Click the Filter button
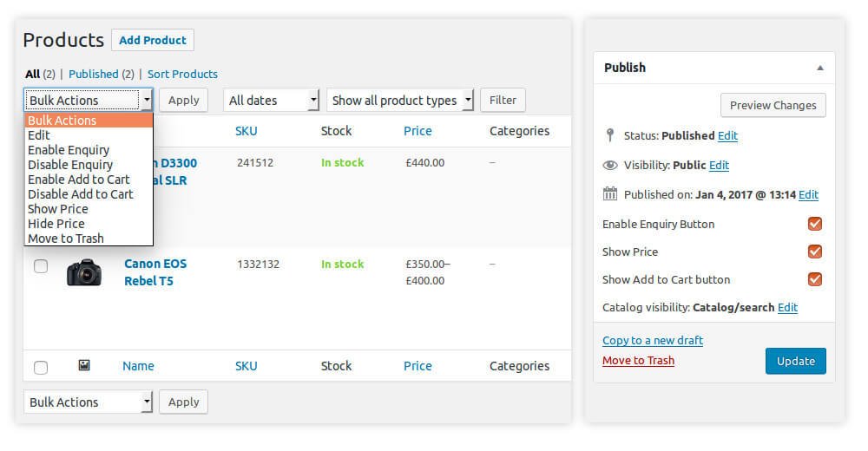Viewport: 868px width, 451px height. coord(503,100)
